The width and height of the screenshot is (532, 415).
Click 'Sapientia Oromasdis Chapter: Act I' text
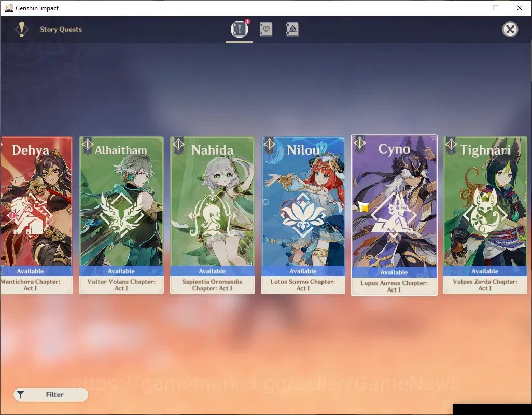pos(212,285)
